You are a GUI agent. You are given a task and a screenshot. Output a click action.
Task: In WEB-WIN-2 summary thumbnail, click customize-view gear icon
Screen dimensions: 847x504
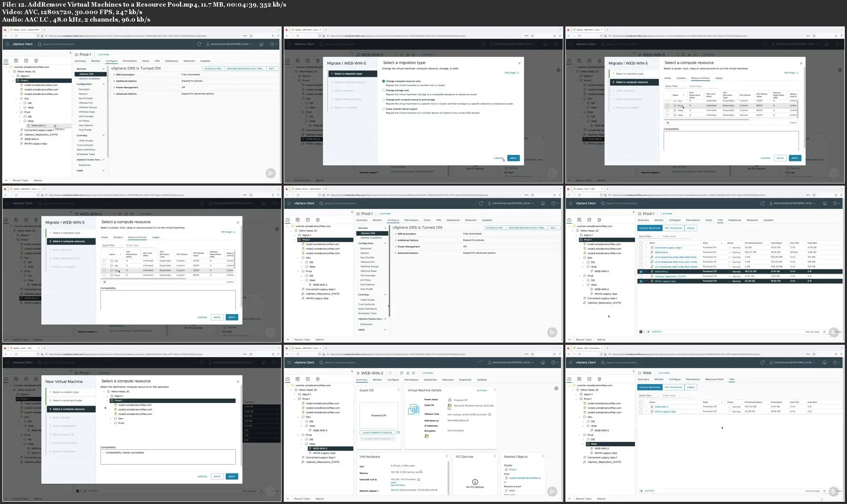point(556,388)
